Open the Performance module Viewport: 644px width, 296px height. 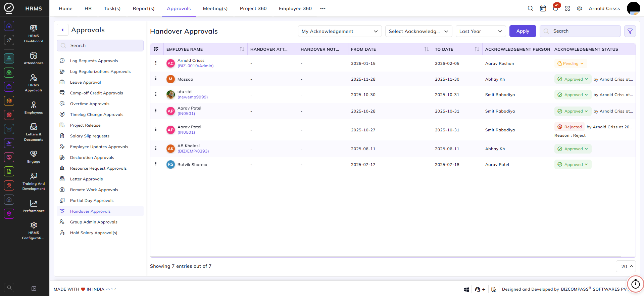[x=34, y=206]
